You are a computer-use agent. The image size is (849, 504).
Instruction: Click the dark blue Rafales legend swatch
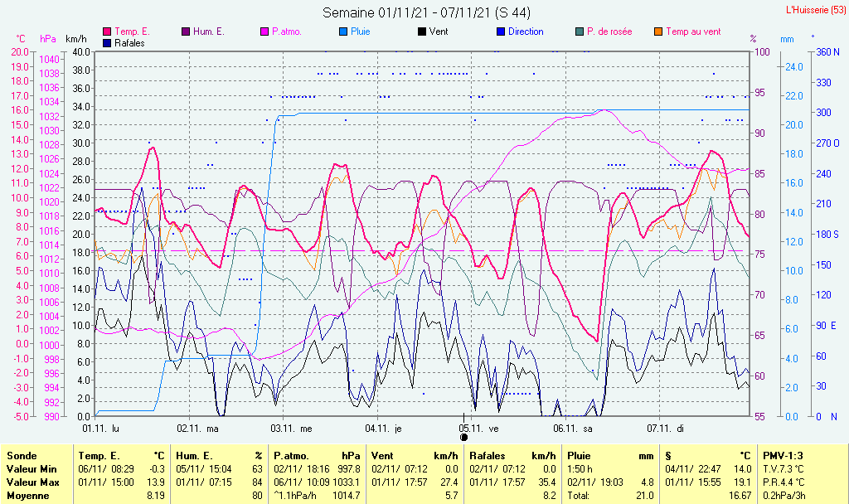point(107,43)
